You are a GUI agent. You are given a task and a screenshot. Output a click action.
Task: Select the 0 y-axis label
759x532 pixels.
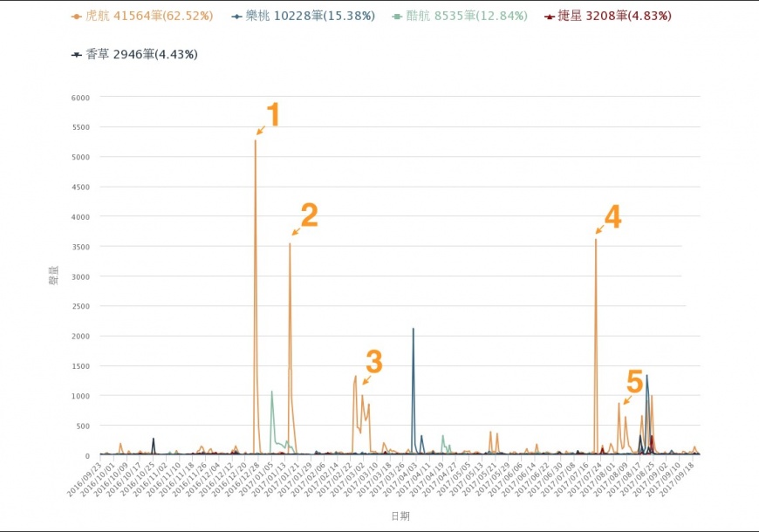(87, 455)
